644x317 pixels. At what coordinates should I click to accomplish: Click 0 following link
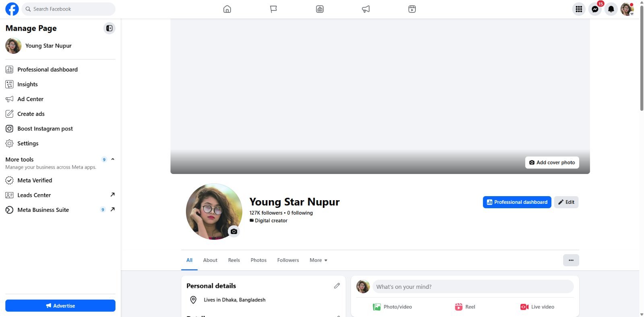(300, 213)
